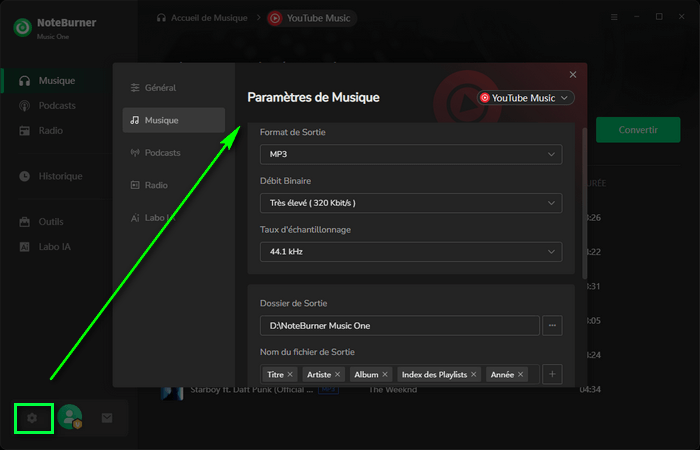This screenshot has width=700, height=450.
Task: Open the hamburger menu in title bar
Action: click(614, 17)
